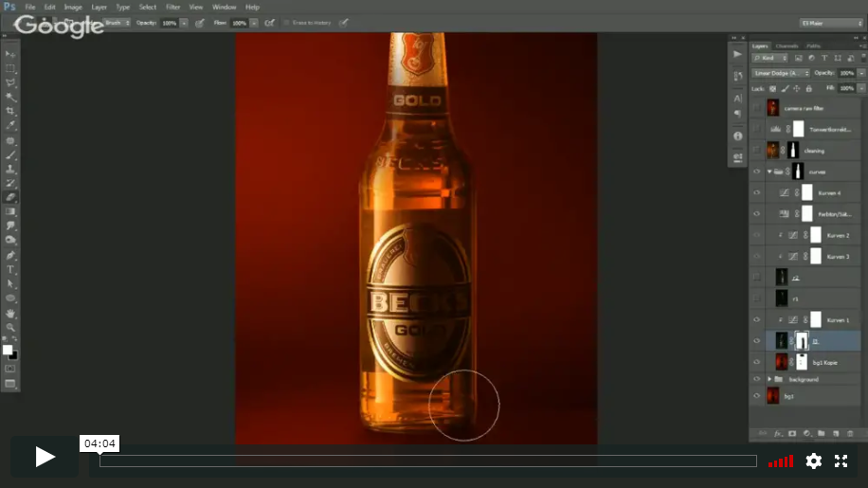
Task: Collapse the curves group
Action: (x=769, y=172)
